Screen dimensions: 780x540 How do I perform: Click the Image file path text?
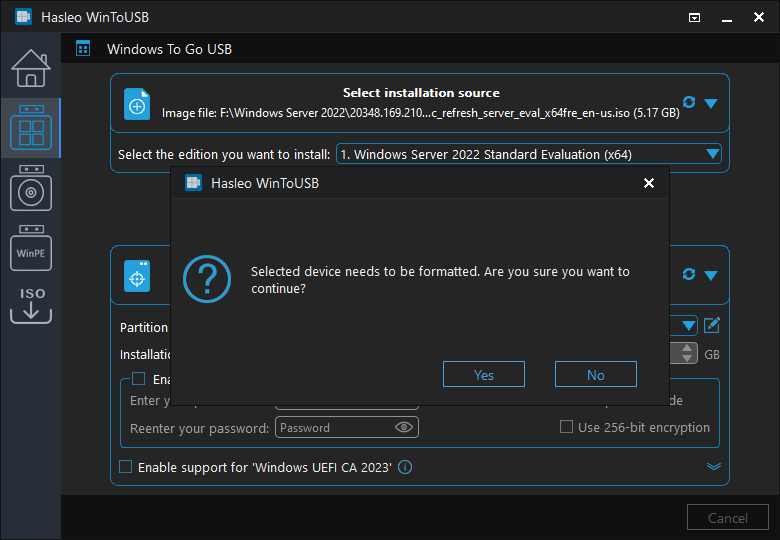coord(421,113)
